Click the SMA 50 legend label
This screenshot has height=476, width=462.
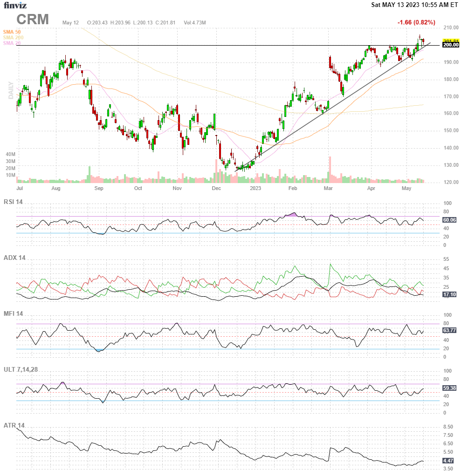click(12, 32)
